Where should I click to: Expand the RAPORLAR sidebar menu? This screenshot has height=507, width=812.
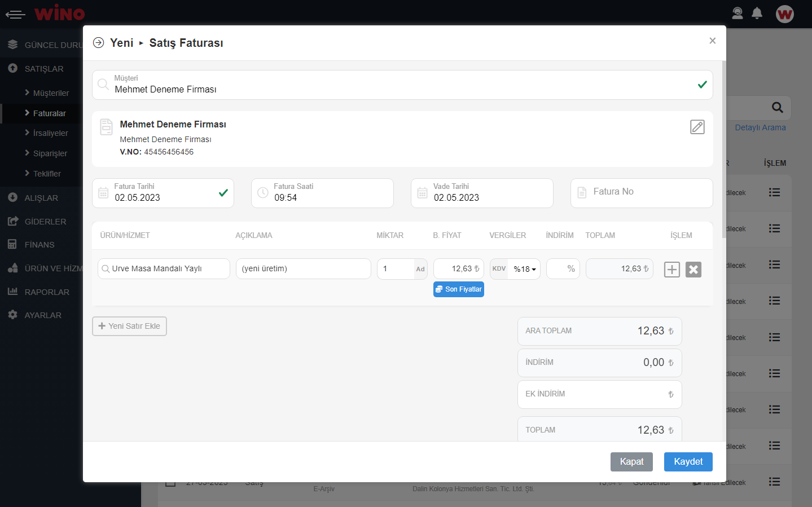pos(47,292)
